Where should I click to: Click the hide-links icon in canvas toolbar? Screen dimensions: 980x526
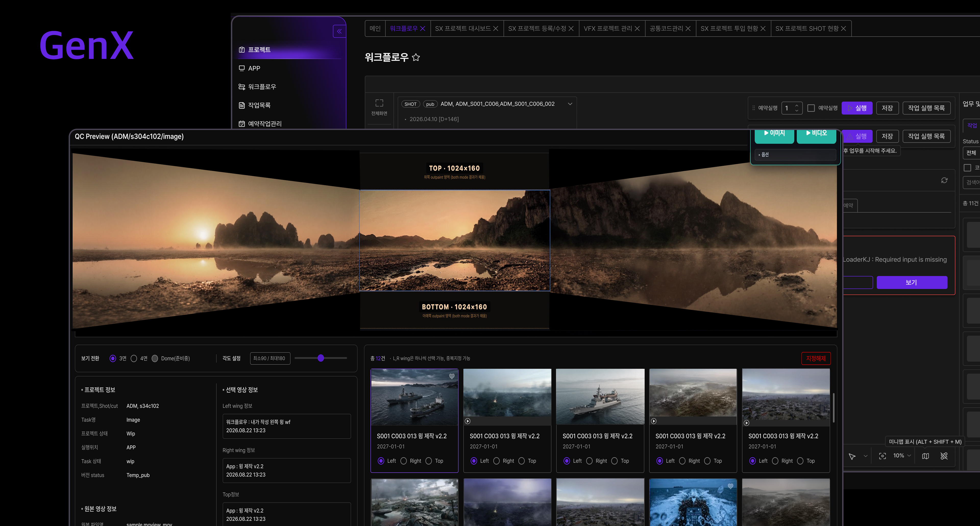[944, 456]
